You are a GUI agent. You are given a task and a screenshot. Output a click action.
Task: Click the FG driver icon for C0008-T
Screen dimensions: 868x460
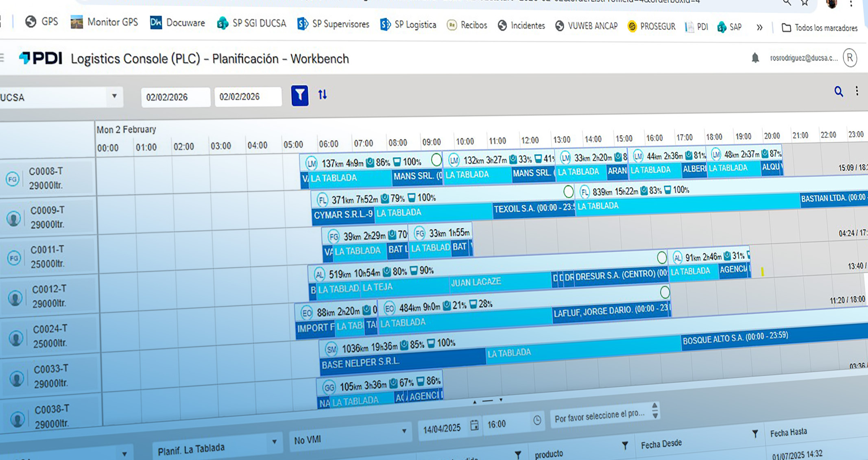pos(13,179)
